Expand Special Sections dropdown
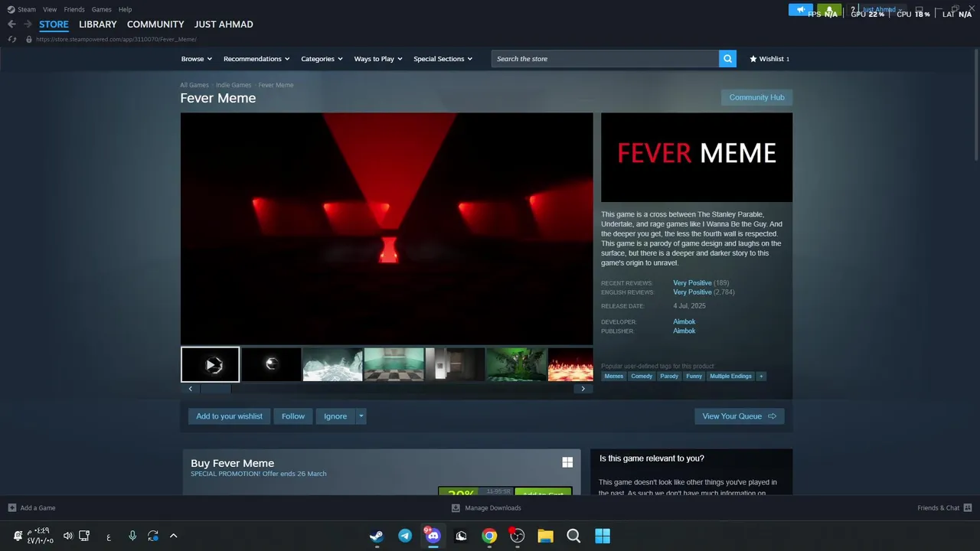Screen dimensions: 980x551 [x=443, y=59]
